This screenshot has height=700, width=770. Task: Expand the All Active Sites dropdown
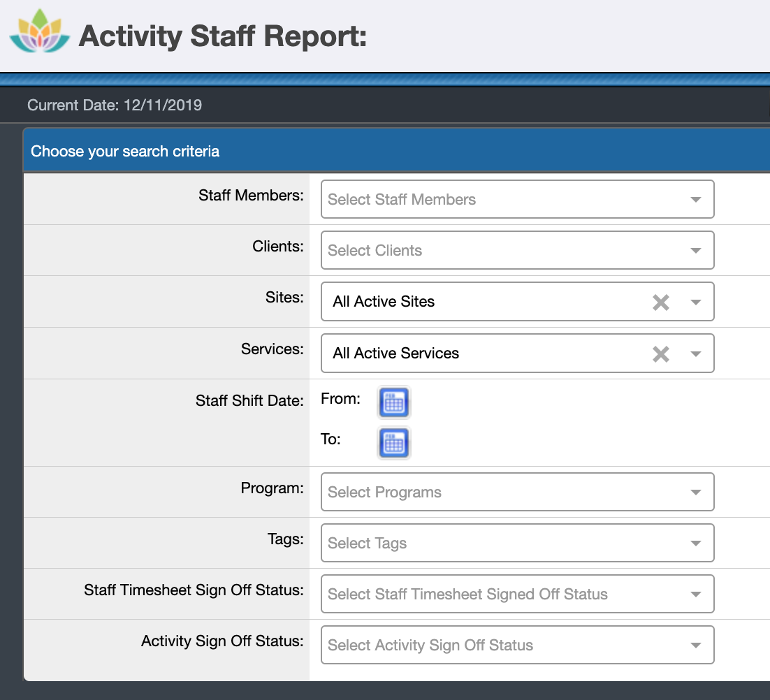click(x=695, y=302)
